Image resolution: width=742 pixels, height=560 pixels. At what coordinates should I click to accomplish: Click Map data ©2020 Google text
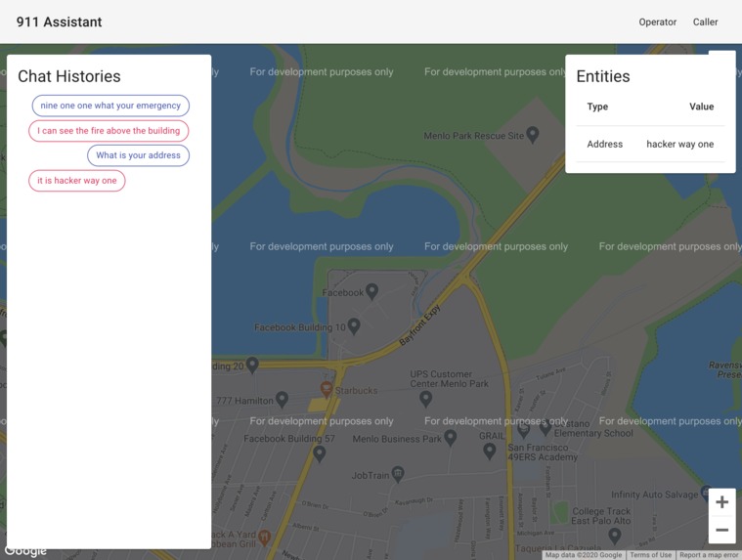(x=584, y=555)
